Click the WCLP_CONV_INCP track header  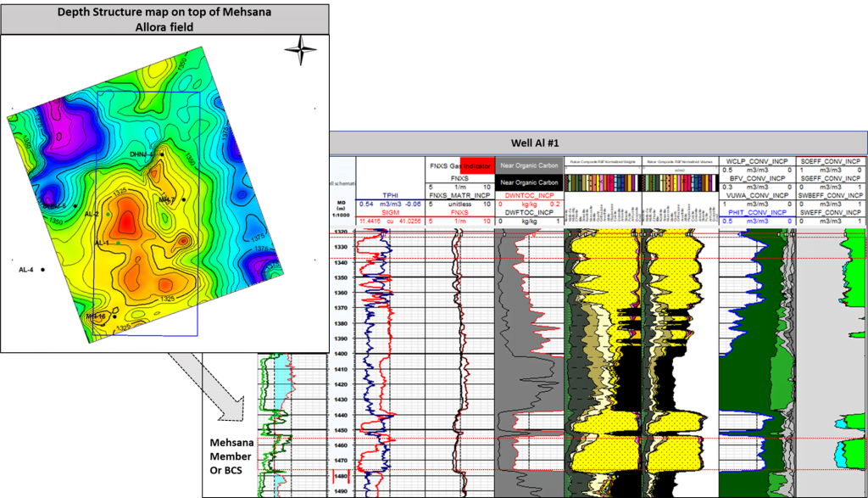(x=757, y=161)
